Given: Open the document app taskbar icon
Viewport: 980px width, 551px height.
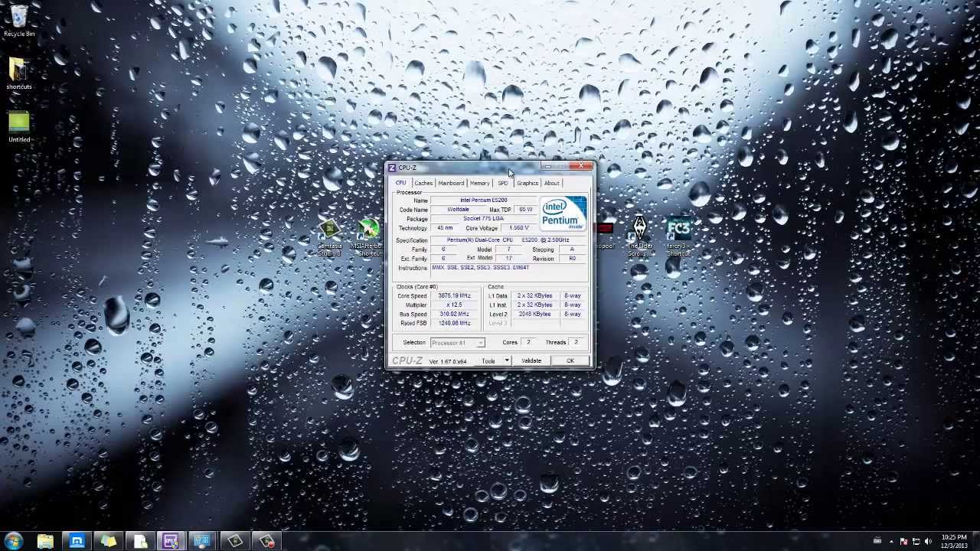Looking at the screenshot, I should click(139, 542).
